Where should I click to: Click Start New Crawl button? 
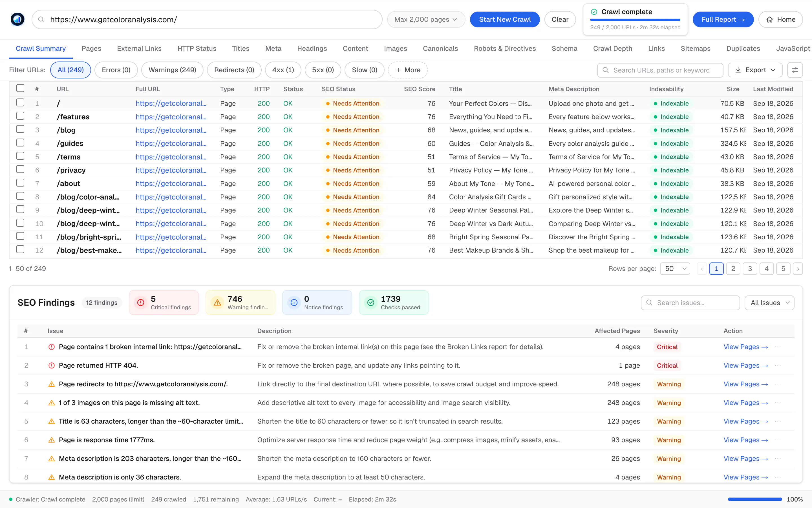pos(505,19)
